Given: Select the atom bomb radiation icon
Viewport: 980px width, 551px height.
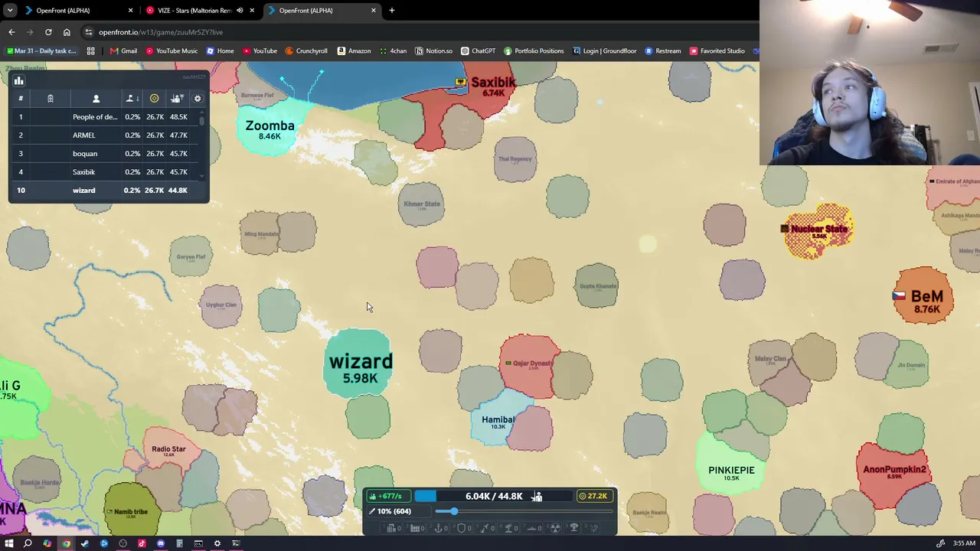Looking at the screenshot, I should (x=555, y=528).
